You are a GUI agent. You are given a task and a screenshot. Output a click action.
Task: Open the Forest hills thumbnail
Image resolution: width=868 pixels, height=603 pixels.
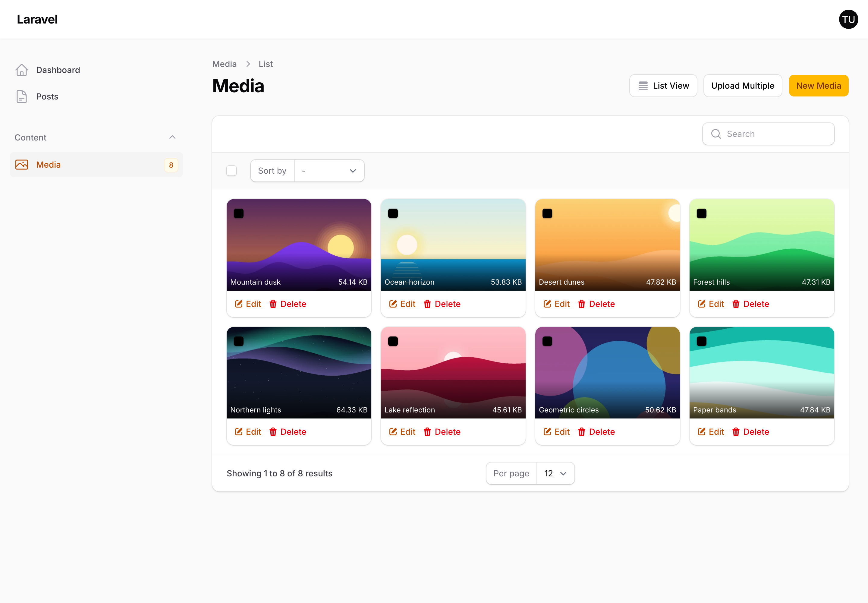click(x=762, y=245)
